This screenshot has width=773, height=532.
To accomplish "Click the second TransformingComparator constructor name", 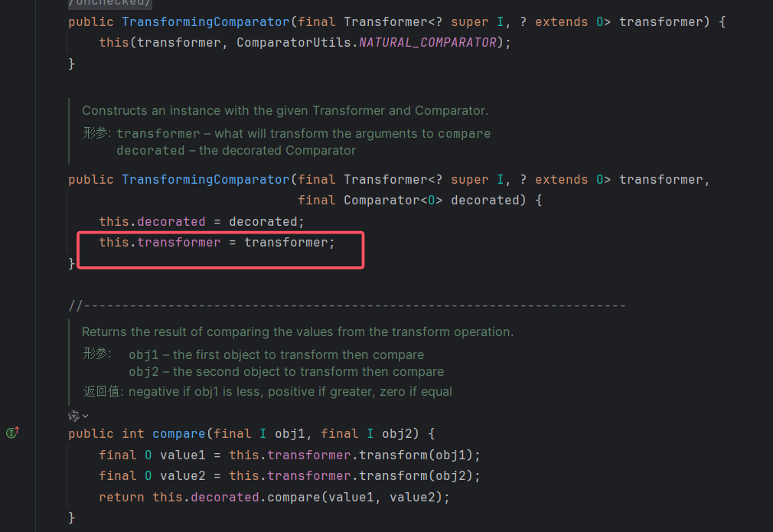I will pos(205,180).
